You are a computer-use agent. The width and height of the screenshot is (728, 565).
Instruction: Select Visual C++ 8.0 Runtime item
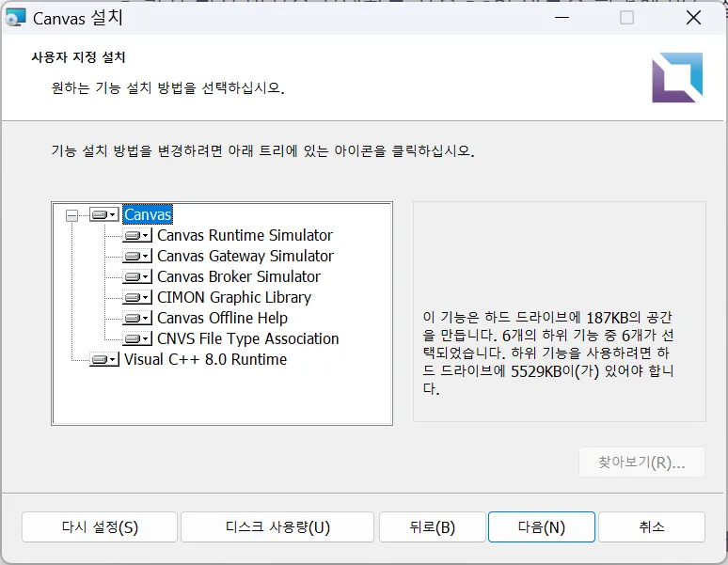coord(205,360)
